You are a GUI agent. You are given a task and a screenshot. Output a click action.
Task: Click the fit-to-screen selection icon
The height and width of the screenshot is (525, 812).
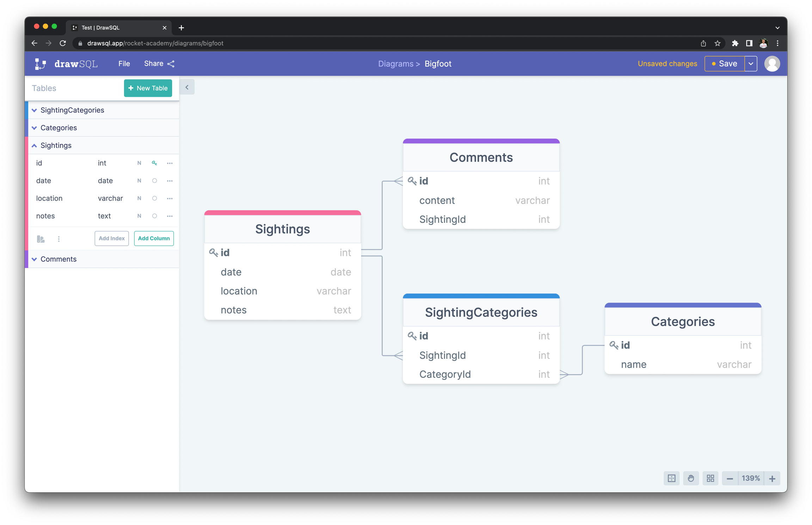672,479
